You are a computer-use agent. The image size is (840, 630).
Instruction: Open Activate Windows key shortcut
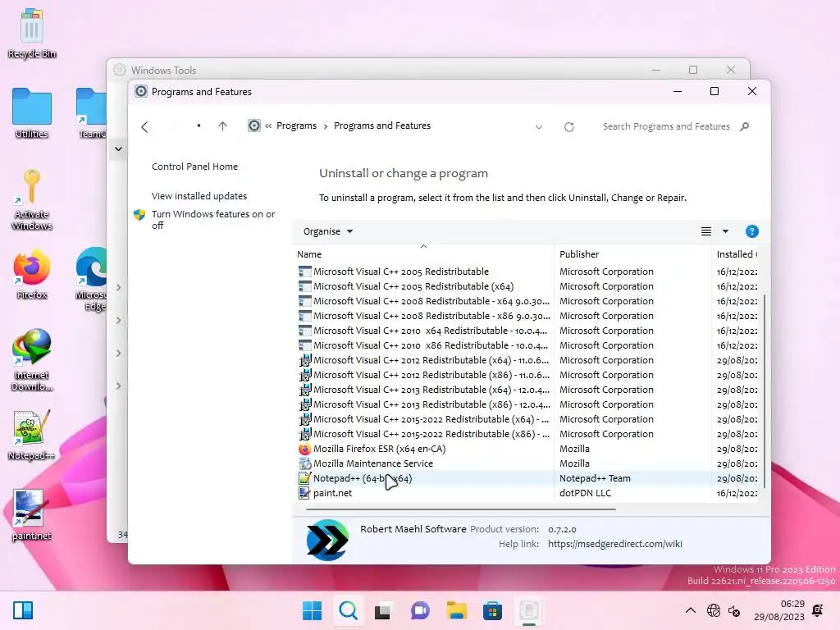(x=32, y=200)
